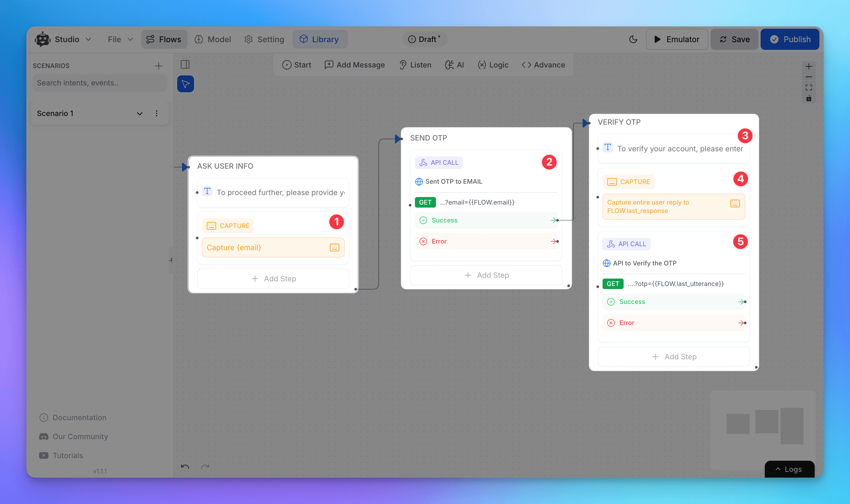The height and width of the screenshot is (504, 850).
Task: Click the API CALL badge in VERIFY OTP
Action: 626,244
